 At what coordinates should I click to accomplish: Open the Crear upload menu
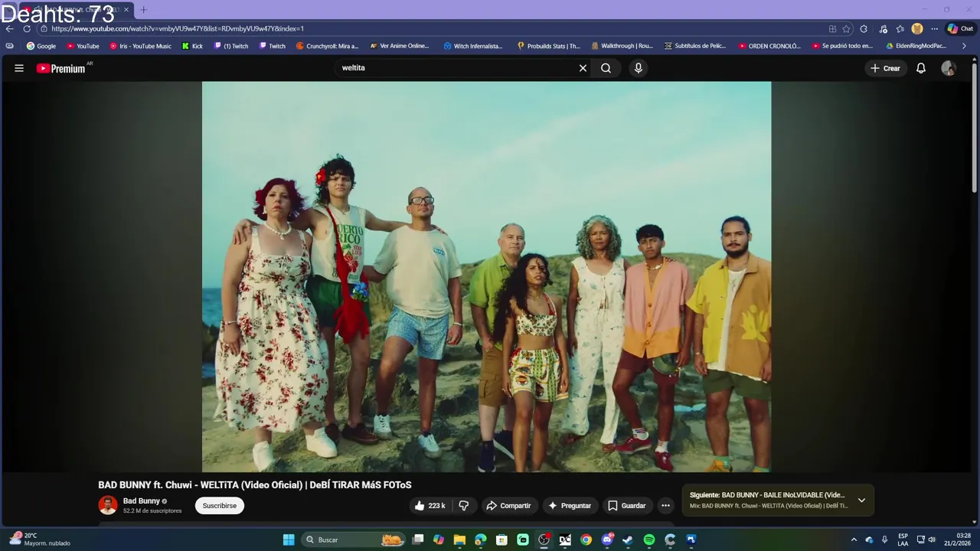885,68
